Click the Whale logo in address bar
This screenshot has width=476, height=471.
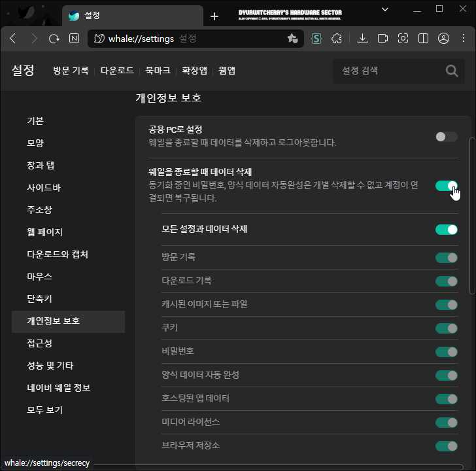[99, 39]
